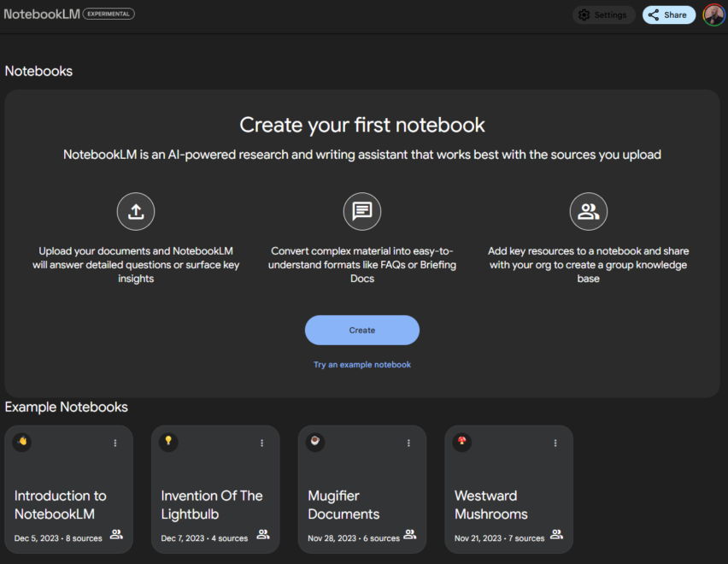Screen dimensions: 728x564
Task: Click the share with org people icon
Action: click(588, 211)
